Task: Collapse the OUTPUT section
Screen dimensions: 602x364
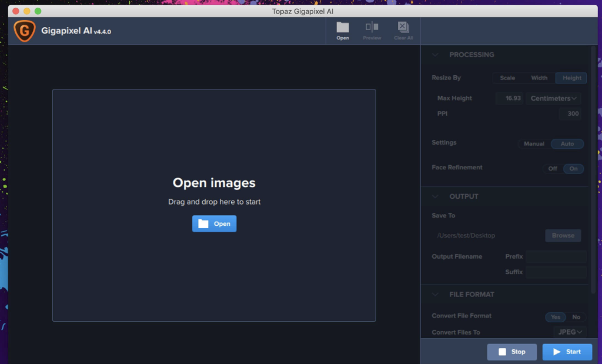Action: pos(435,196)
